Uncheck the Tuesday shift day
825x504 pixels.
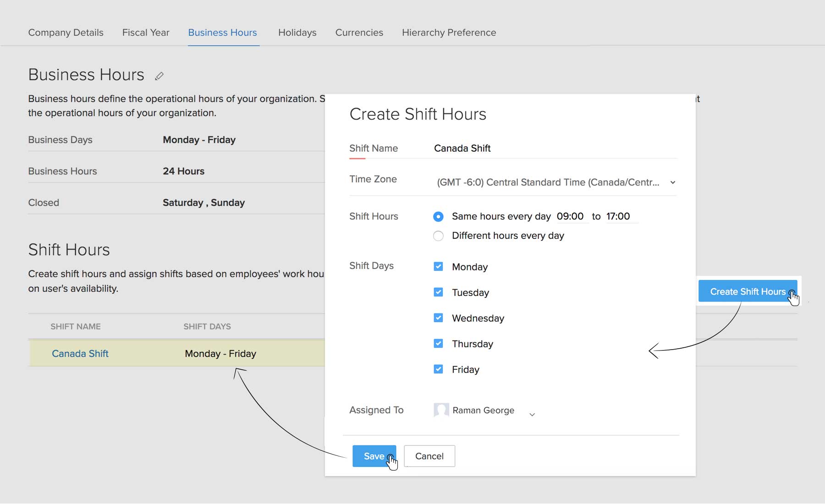click(x=438, y=292)
